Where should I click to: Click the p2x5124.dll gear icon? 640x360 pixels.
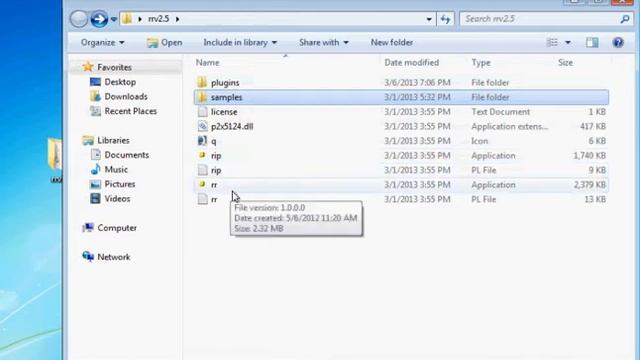click(202, 126)
